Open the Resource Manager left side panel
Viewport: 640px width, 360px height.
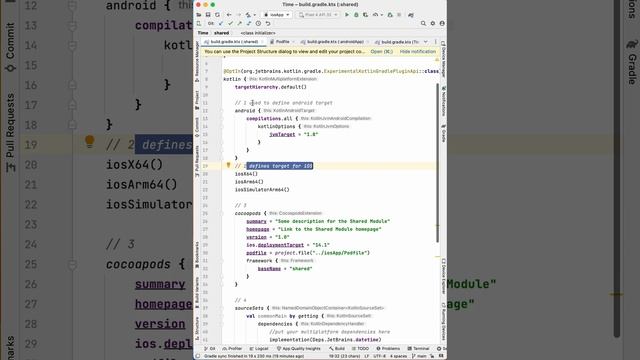pos(197,61)
